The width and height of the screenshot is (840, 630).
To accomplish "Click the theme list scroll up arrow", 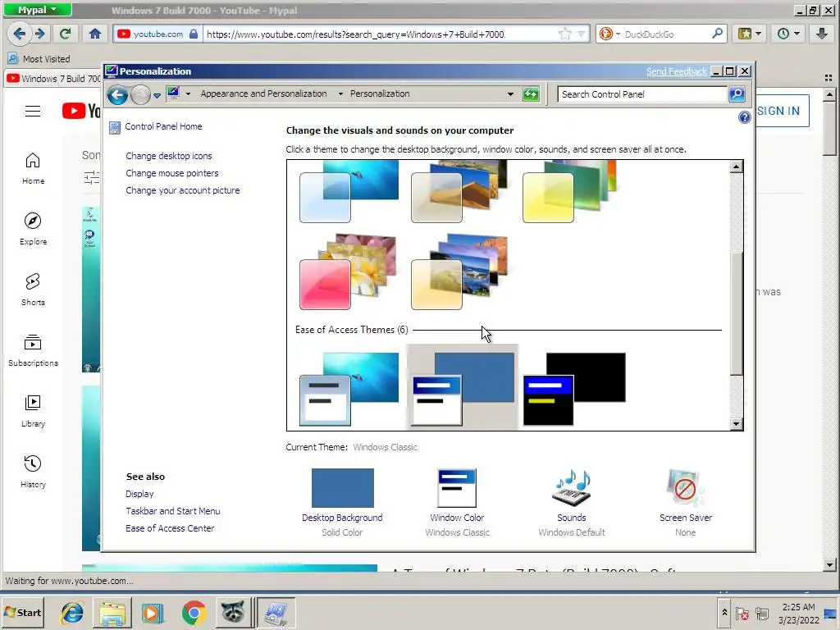I will [x=736, y=167].
